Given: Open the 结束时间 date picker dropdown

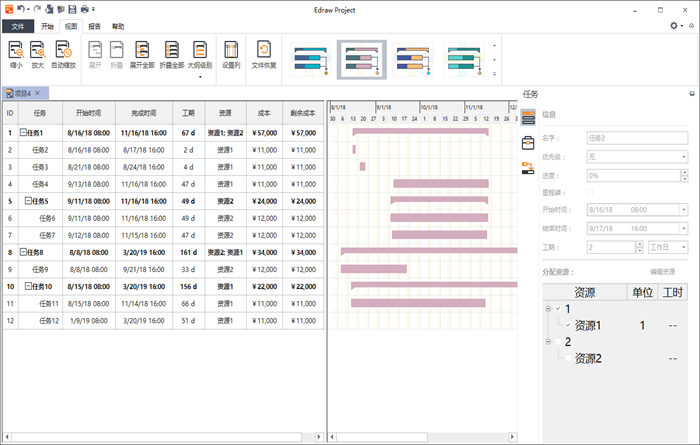Looking at the screenshot, I should pos(683,228).
